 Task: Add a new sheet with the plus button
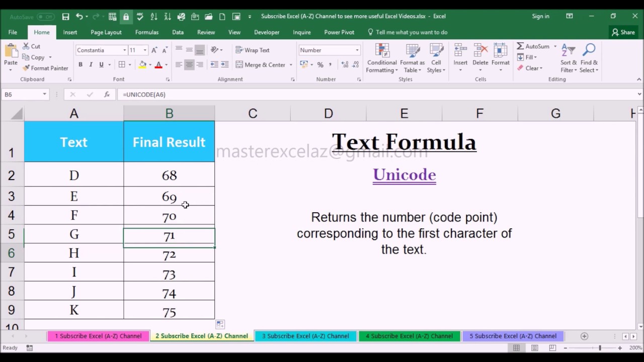(584, 336)
